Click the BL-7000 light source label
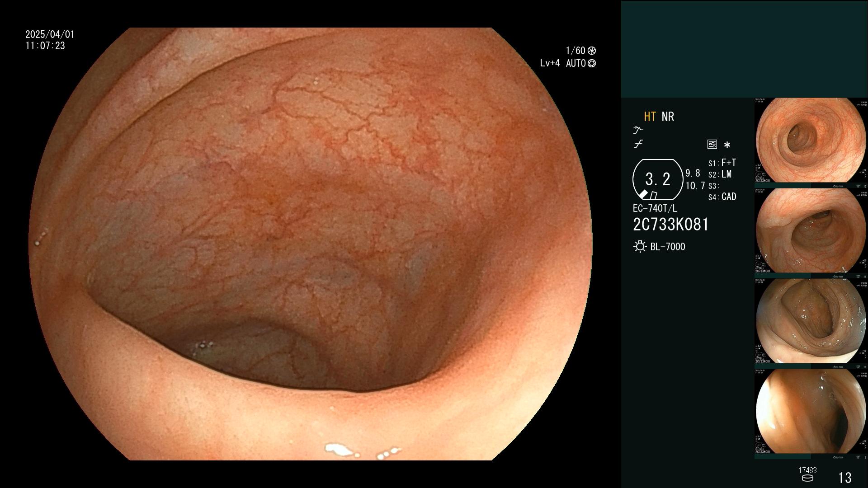The width and height of the screenshot is (868, 488). pos(668,247)
